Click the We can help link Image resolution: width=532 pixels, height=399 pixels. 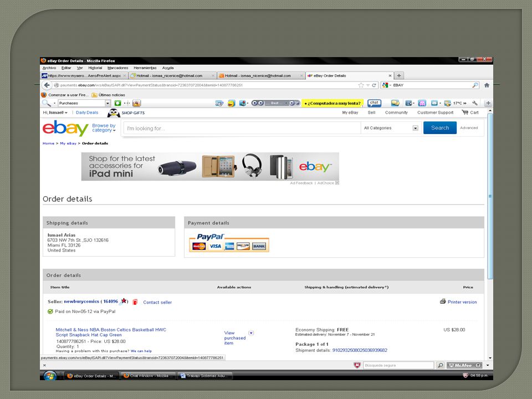click(x=141, y=351)
